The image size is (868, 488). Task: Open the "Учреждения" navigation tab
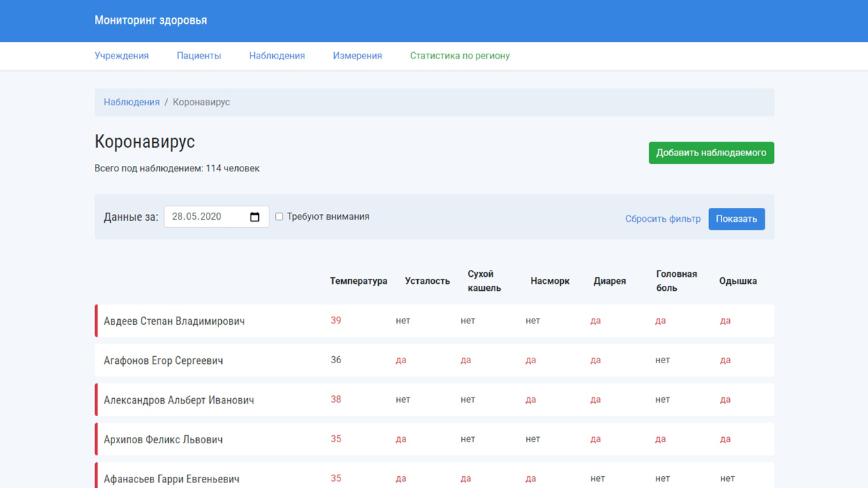point(121,56)
